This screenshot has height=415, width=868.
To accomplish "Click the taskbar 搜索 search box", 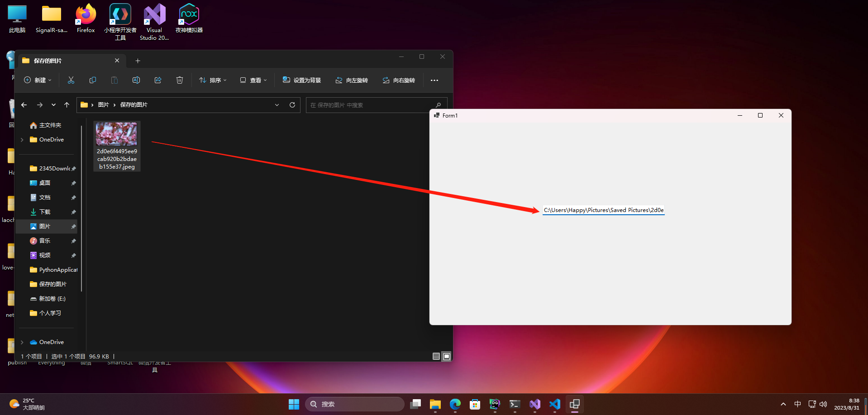I will pyautogui.click(x=355, y=404).
